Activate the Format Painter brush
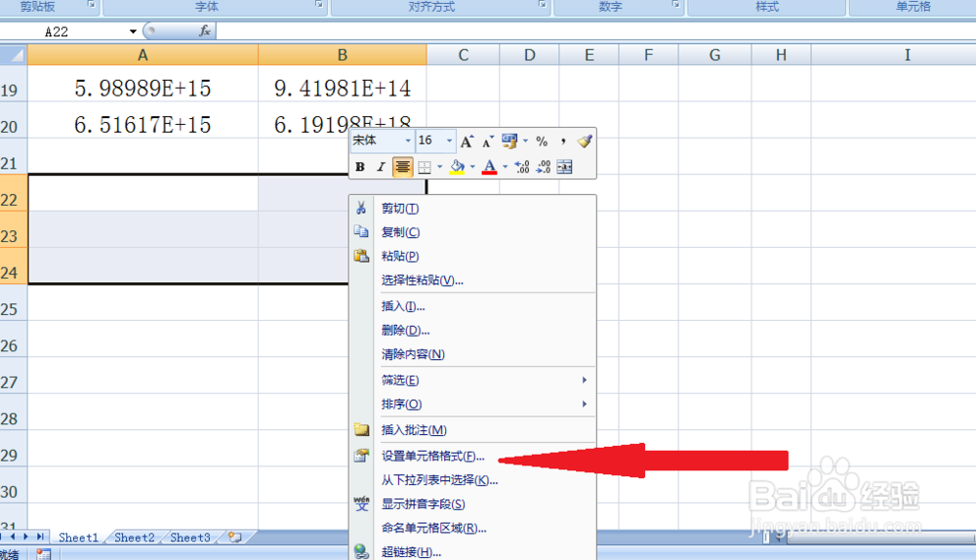 click(584, 141)
